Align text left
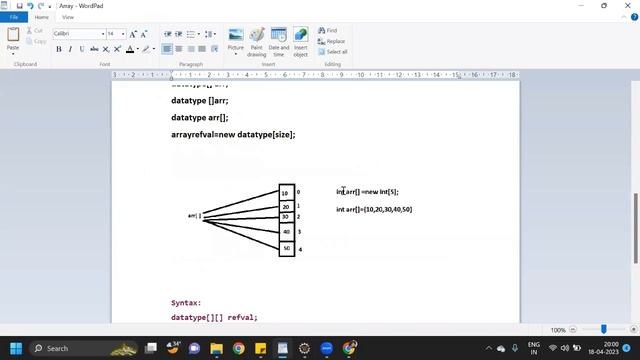 coord(167,49)
